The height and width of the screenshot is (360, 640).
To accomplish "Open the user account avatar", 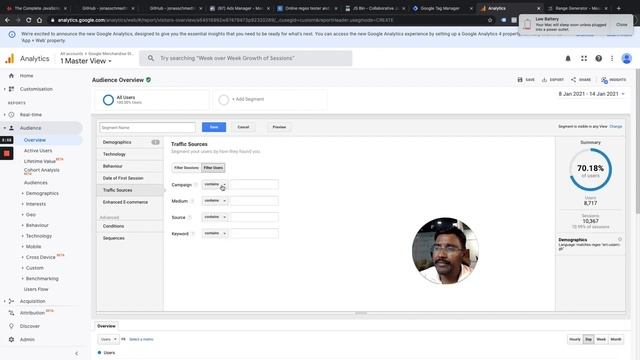I will [627, 58].
